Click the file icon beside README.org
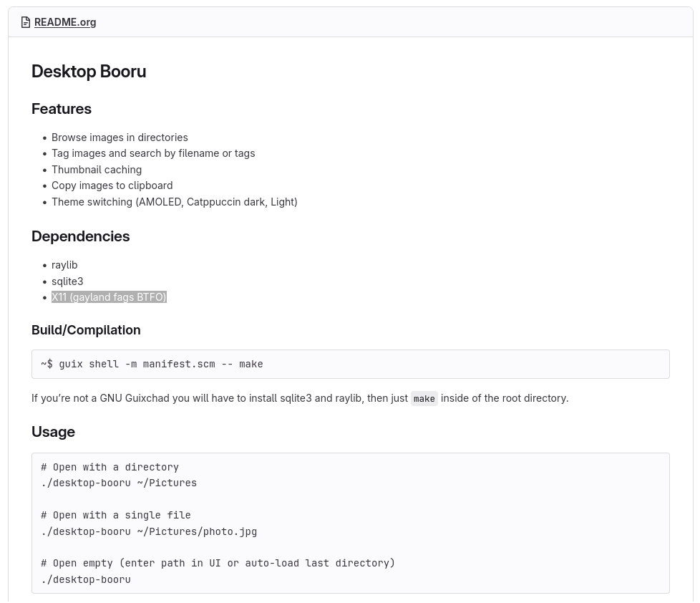The width and height of the screenshot is (700, 603). [x=26, y=22]
